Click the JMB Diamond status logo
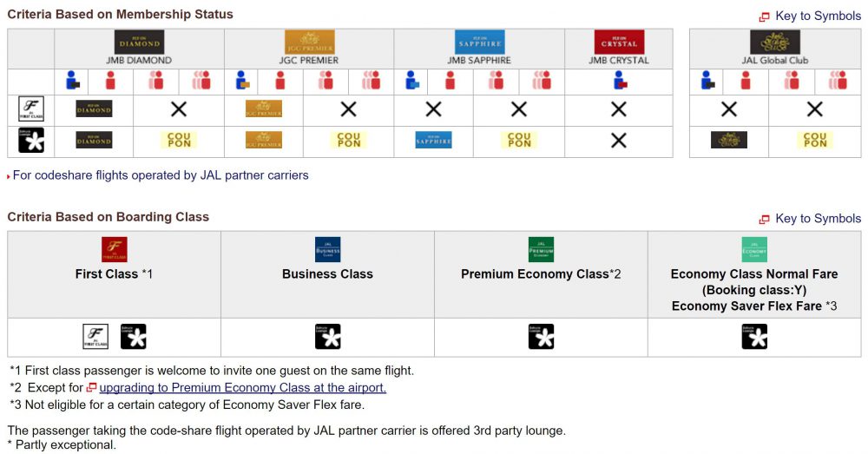The width and height of the screenshot is (868, 454). coord(139,43)
